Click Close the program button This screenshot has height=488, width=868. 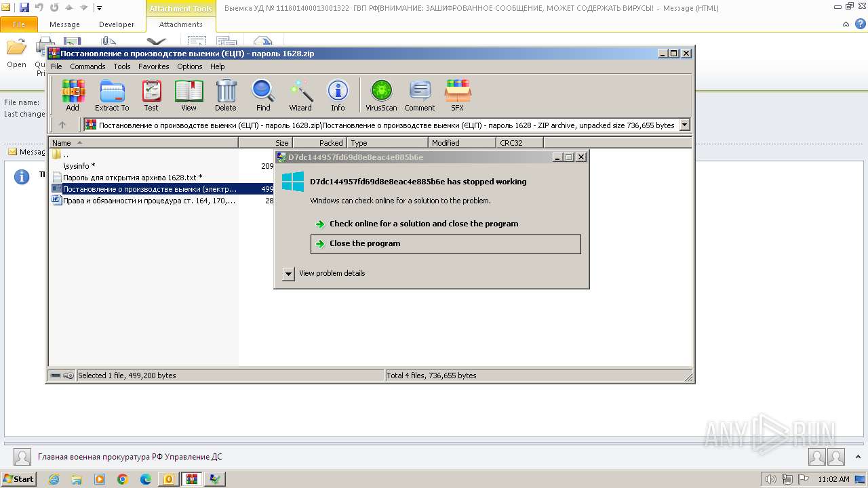pyautogui.click(x=446, y=244)
